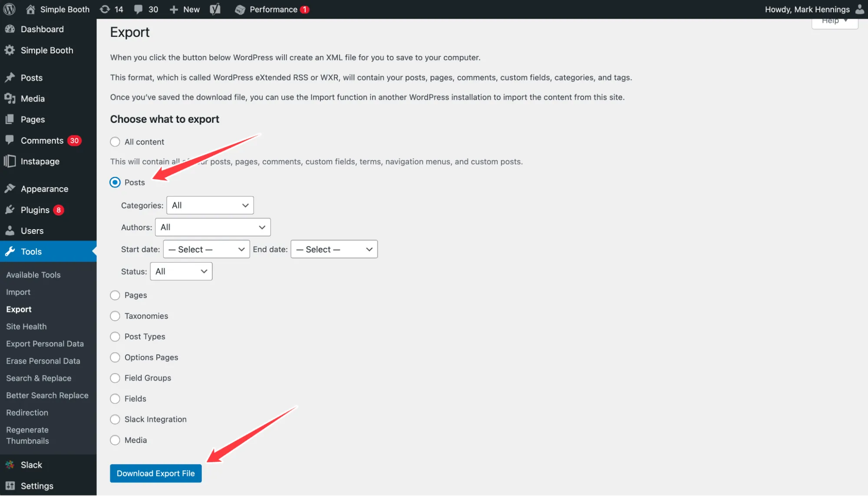Viewport: 868px width, 496px height.
Task: Click the Media icon in sidebar
Action: pyautogui.click(x=10, y=99)
